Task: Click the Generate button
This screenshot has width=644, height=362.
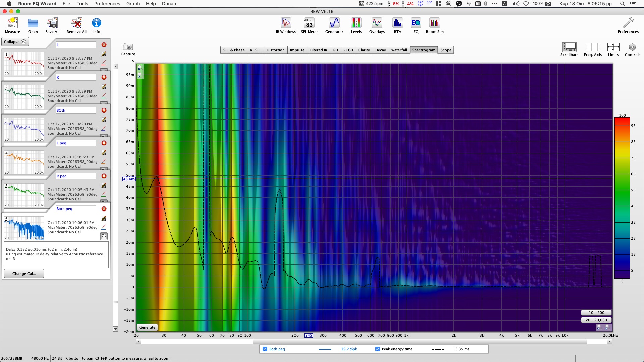Action: point(147,327)
